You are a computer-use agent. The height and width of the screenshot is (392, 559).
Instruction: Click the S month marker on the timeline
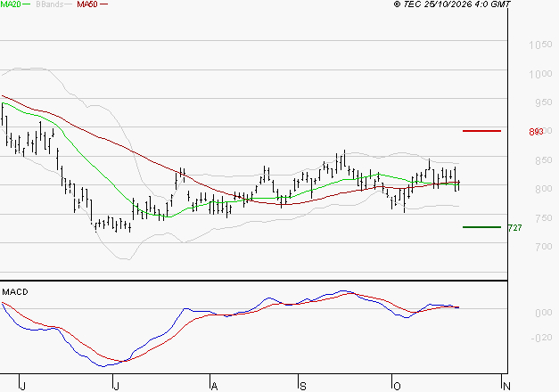(302, 386)
